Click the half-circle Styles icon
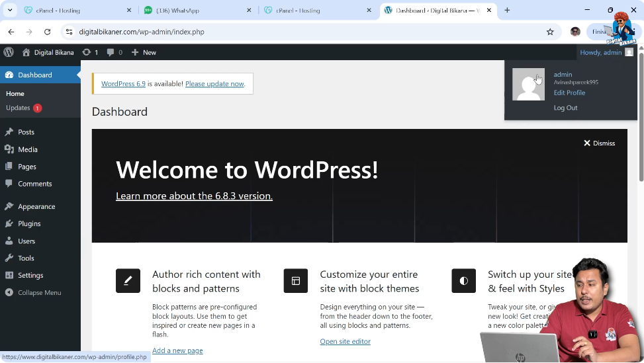 pos(464,280)
